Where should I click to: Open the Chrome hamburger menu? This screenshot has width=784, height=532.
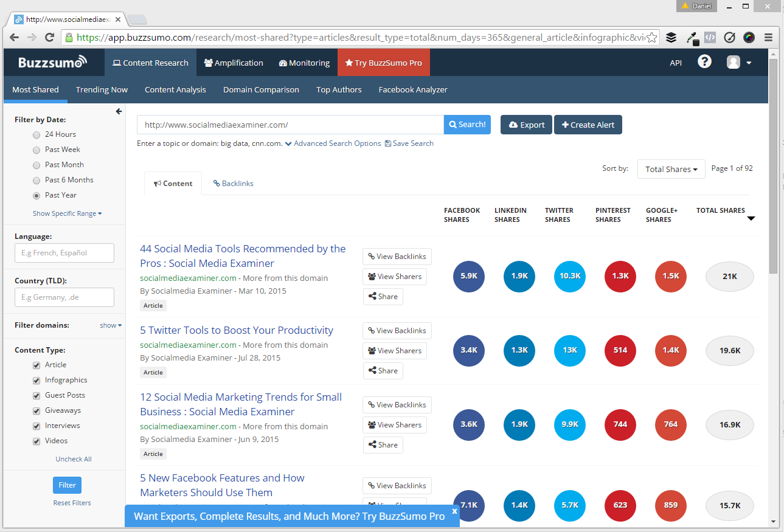[769, 38]
